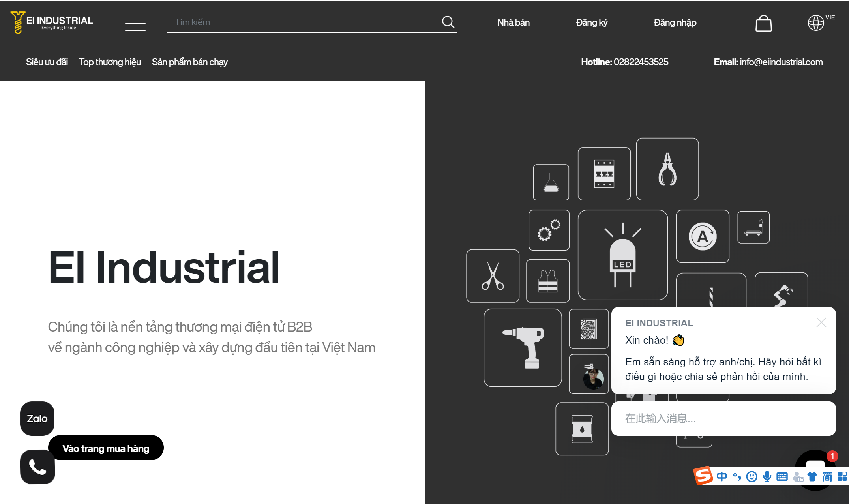
Task: Open the shopping bag cart icon
Action: [763, 22]
